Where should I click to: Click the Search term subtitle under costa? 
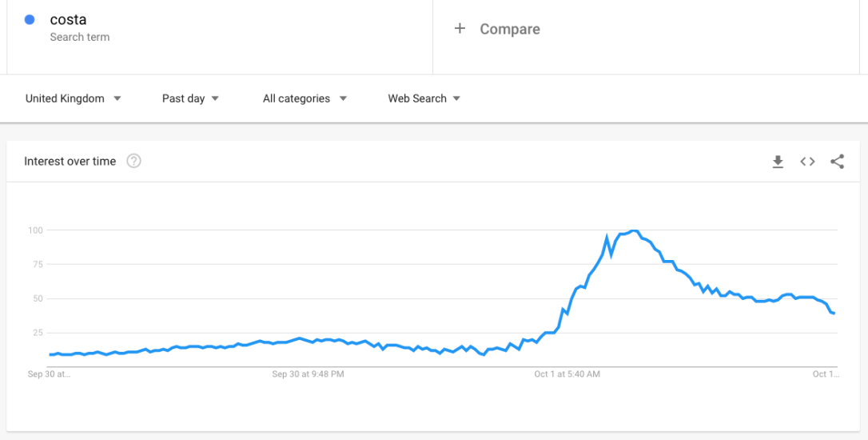[79, 37]
